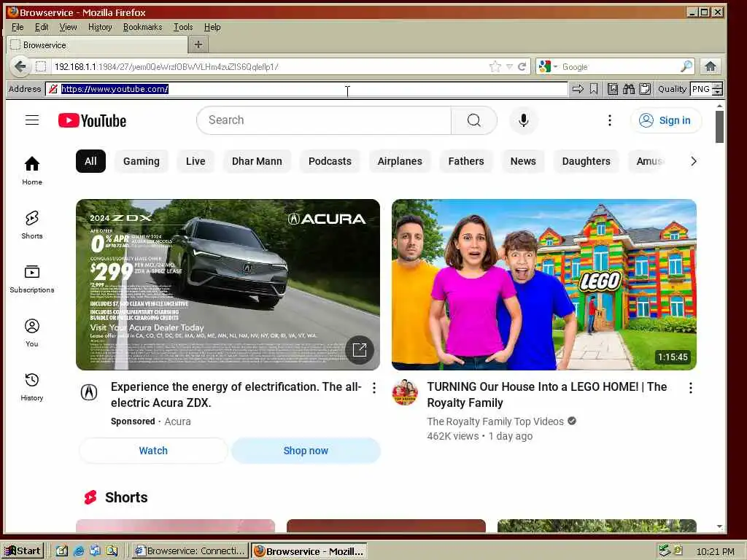Open the File menu

(18, 27)
